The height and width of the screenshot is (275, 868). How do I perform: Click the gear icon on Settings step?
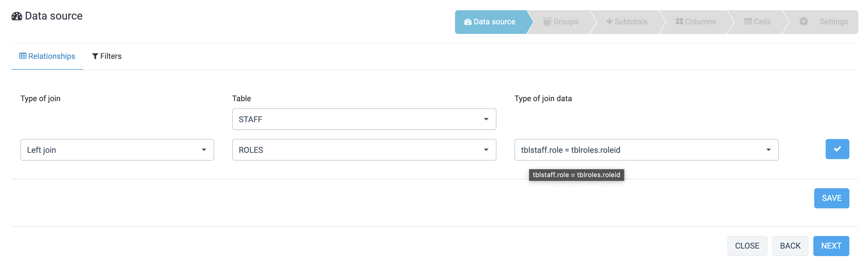pos(803,22)
